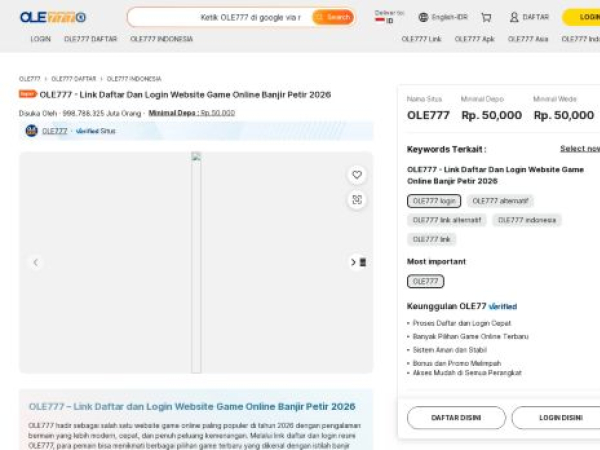Open the LOGIN nav menu item
This screenshot has width=600, height=450.
pyautogui.click(x=41, y=39)
